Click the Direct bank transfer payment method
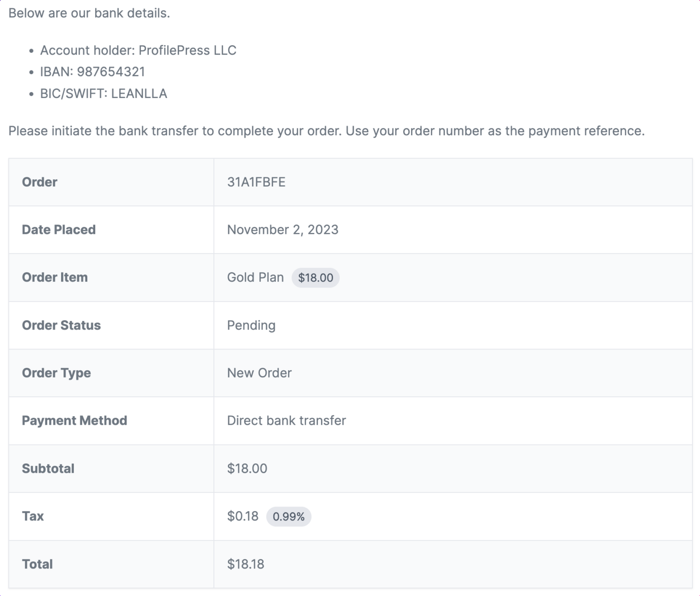Screen dimensions: 700x596 [287, 421]
